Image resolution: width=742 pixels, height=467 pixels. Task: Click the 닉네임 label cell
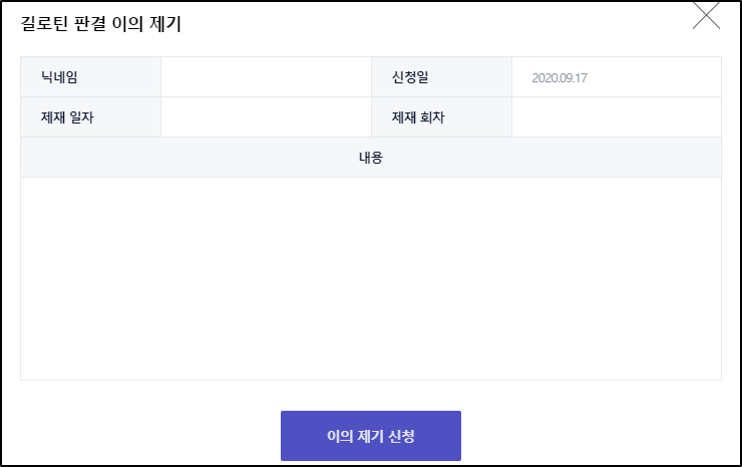click(x=90, y=77)
